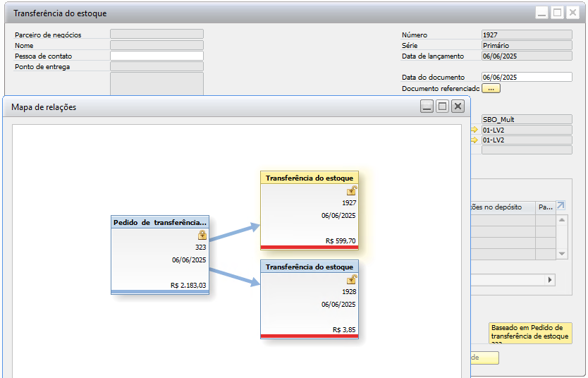
Task: Click the 'ões no depósito' column header
Action: [x=503, y=207]
